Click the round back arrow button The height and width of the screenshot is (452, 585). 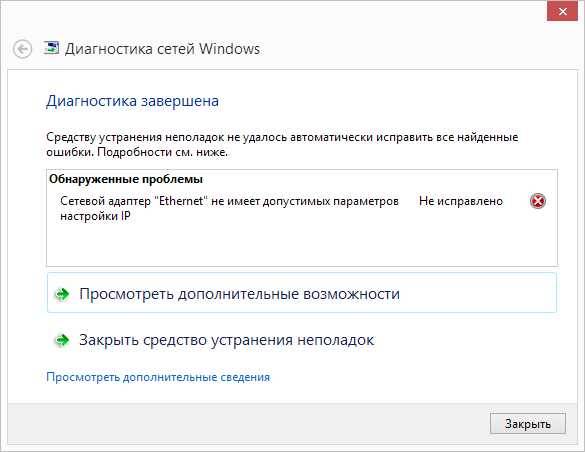(x=22, y=49)
